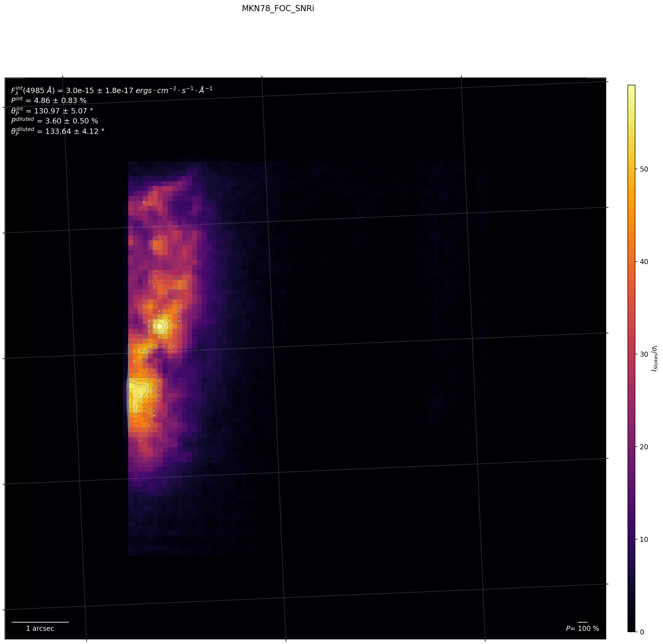Click colorbar tick label 40

[644, 261]
